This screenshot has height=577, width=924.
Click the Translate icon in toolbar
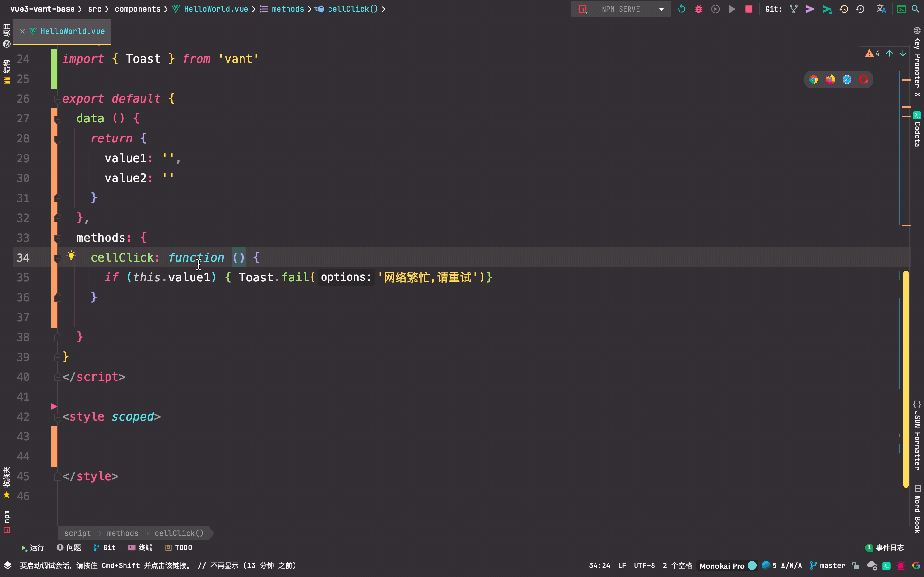[x=881, y=9]
